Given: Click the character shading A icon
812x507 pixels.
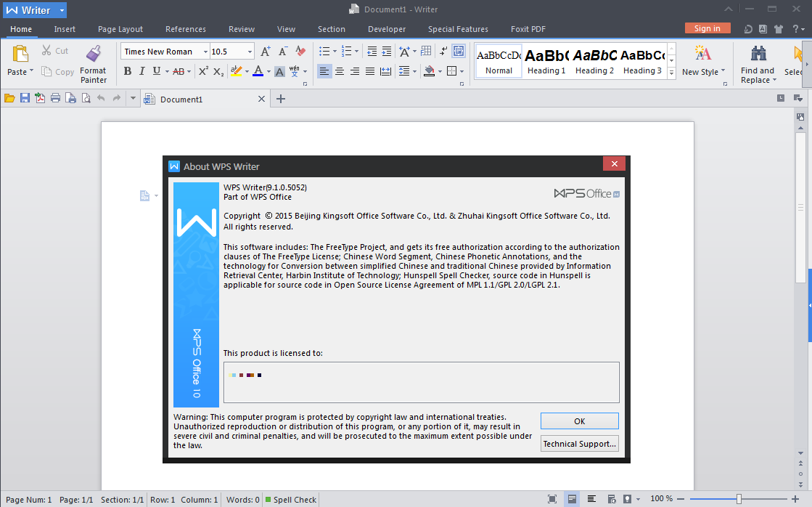Looking at the screenshot, I should point(279,71).
